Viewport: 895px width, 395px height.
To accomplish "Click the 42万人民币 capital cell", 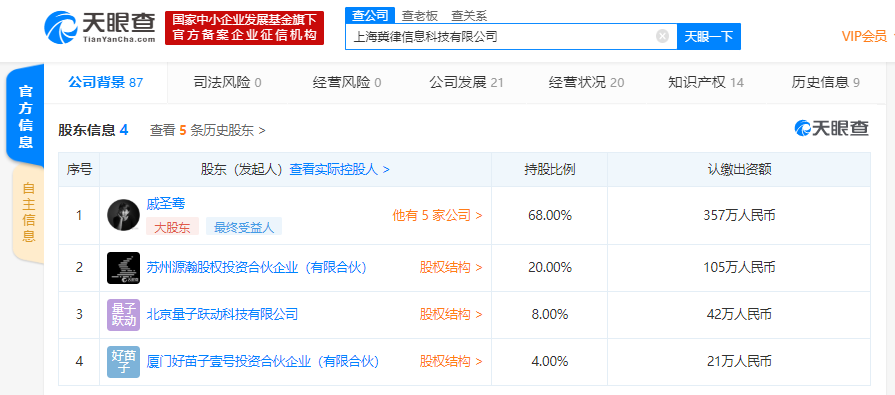I will point(739,315).
